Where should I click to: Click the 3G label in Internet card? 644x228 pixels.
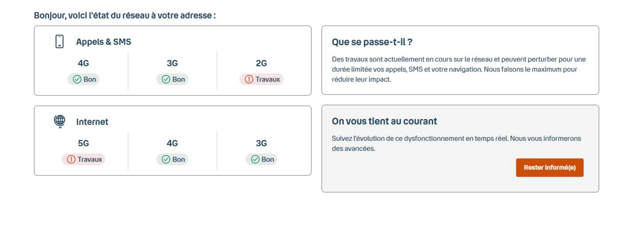[x=262, y=143]
